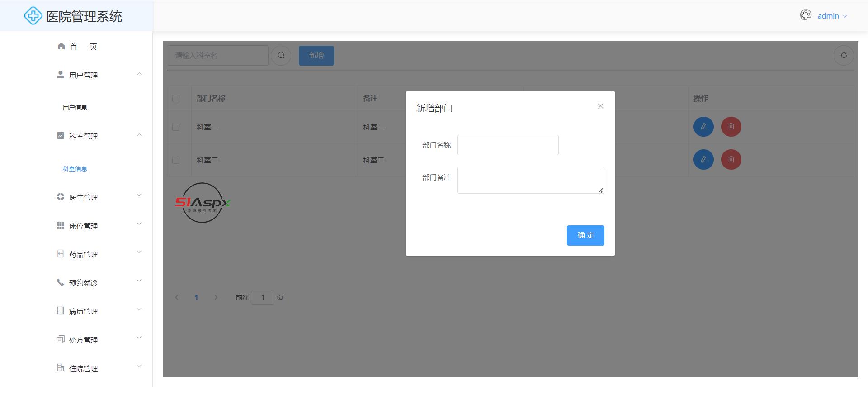
Task: Click the red delete icon for 科室二
Action: coord(731,160)
